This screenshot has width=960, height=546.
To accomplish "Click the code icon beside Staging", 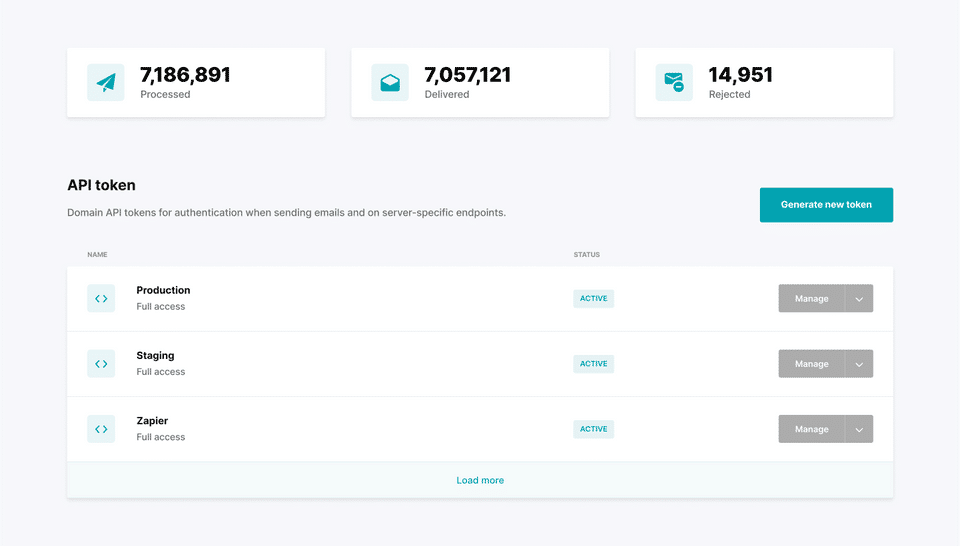I will [101, 364].
